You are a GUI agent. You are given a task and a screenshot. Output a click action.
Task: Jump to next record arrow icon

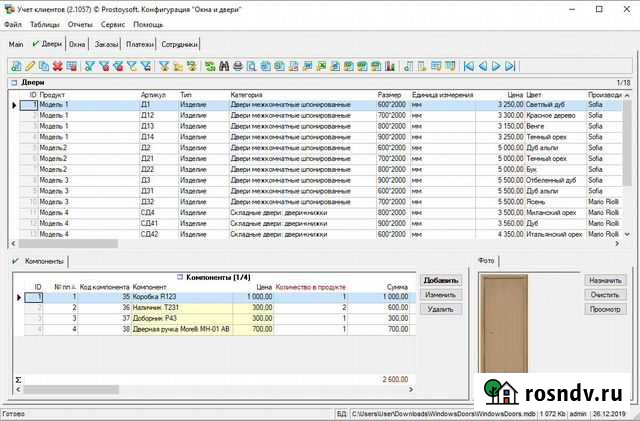pos(496,66)
